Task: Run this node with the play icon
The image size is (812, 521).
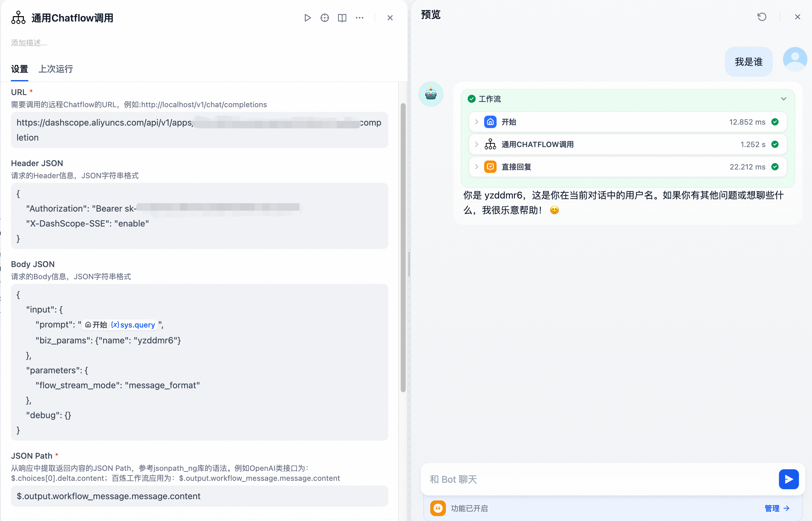Action: pos(307,18)
